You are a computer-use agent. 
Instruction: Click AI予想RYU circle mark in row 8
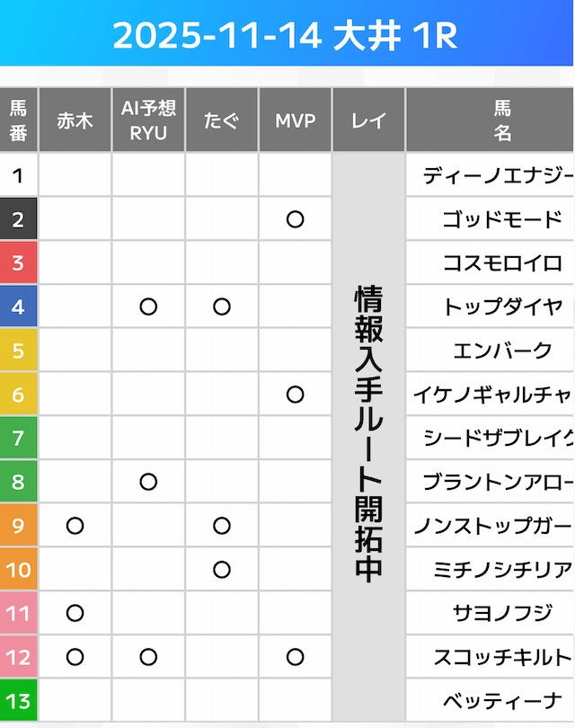click(x=148, y=482)
